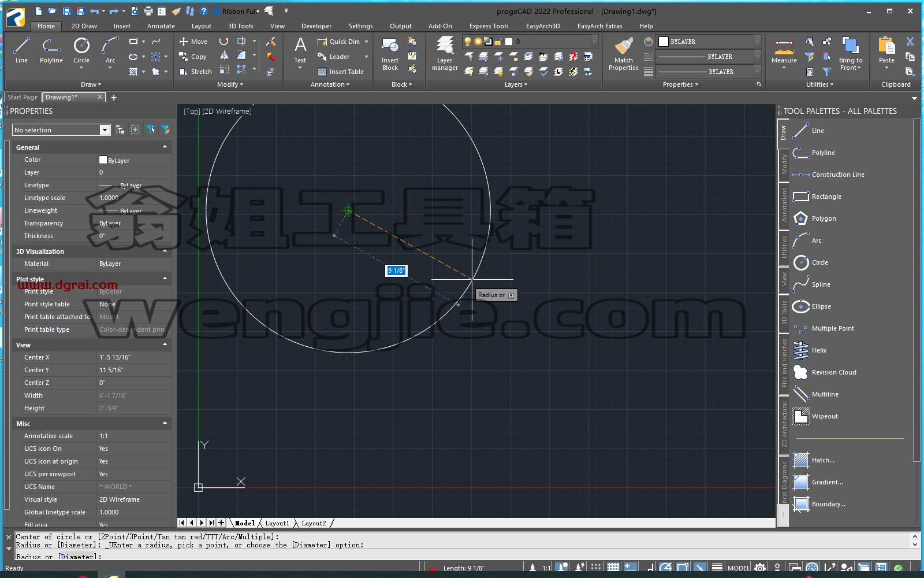
Task: Open the Annotate ribbon tab
Action: point(161,26)
